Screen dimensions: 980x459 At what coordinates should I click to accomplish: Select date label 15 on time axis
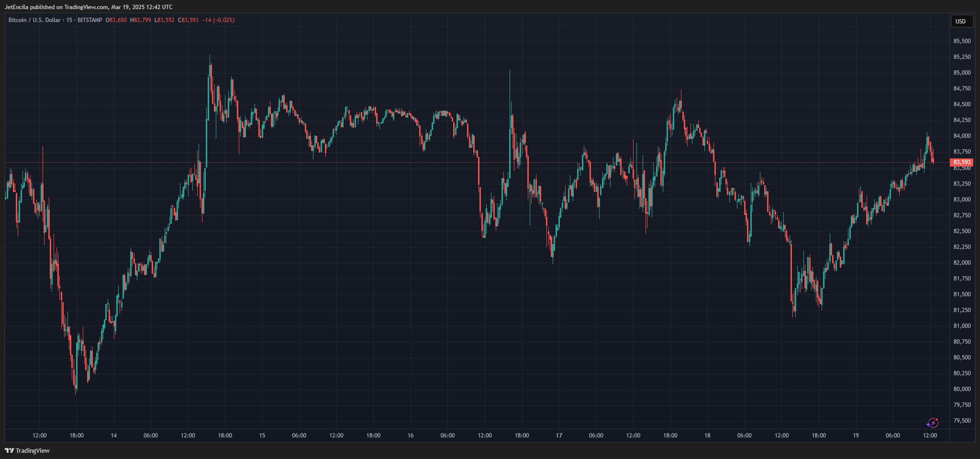click(x=262, y=436)
